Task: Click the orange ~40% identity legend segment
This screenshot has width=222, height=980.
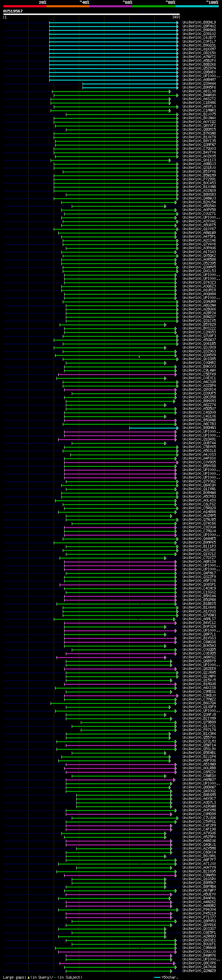Action: [x=68, y=6]
